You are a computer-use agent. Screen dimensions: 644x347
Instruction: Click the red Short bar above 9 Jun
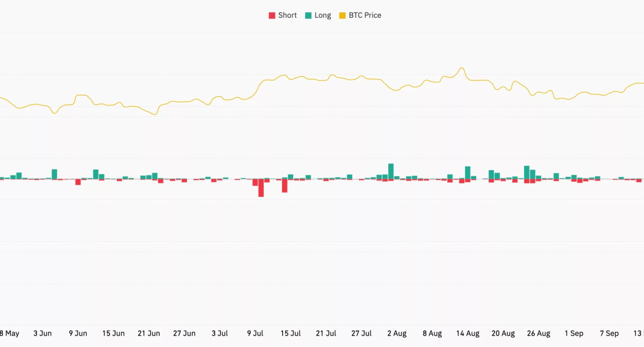pos(78,182)
